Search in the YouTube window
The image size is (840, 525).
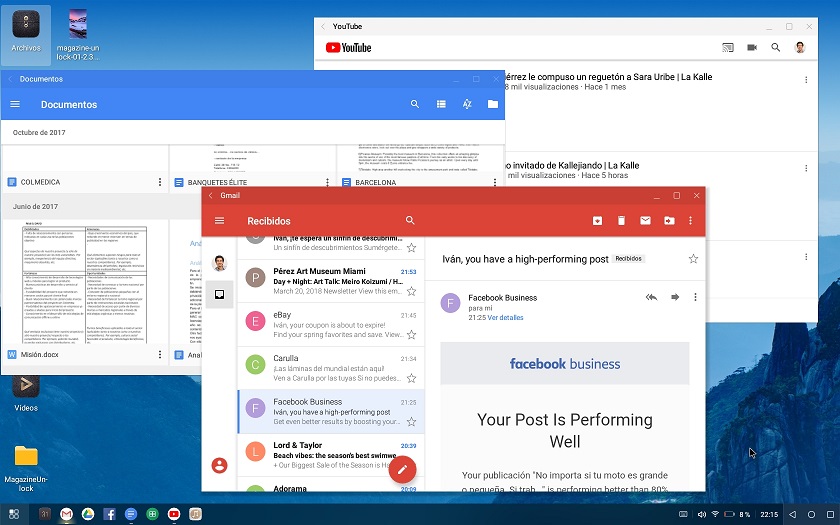click(776, 48)
